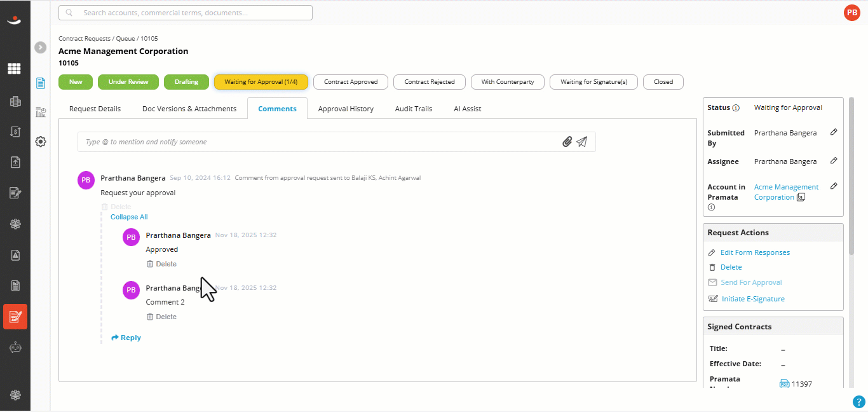
Task: Click the 11397 Pramata number
Action: (x=802, y=384)
